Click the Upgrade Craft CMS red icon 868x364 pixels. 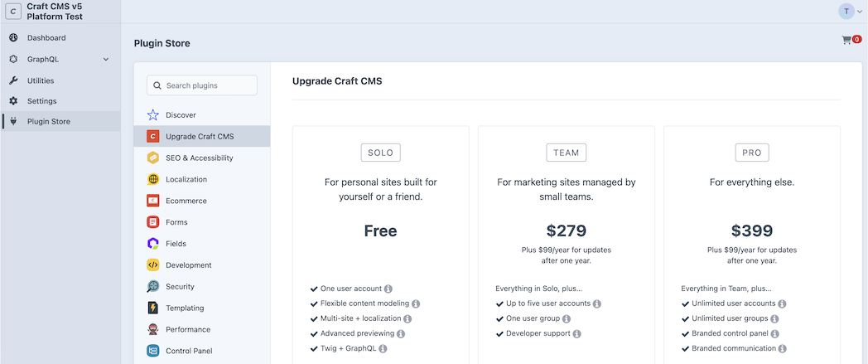pos(152,136)
